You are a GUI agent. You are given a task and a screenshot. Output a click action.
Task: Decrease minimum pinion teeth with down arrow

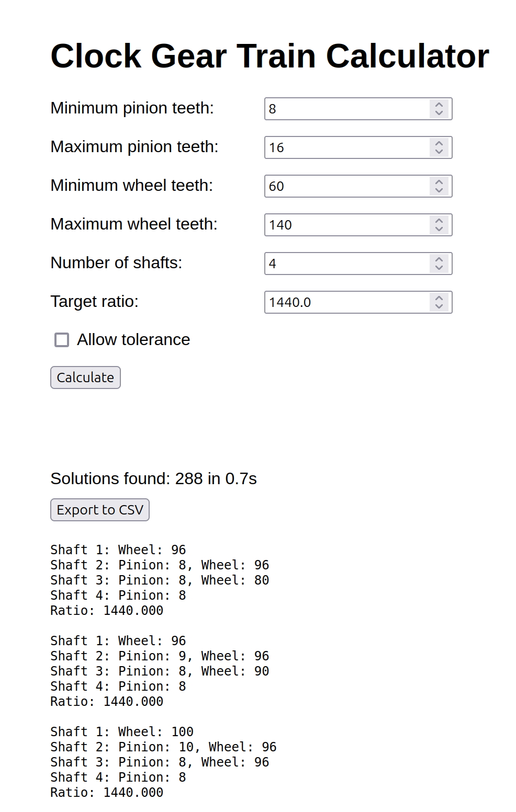point(439,113)
